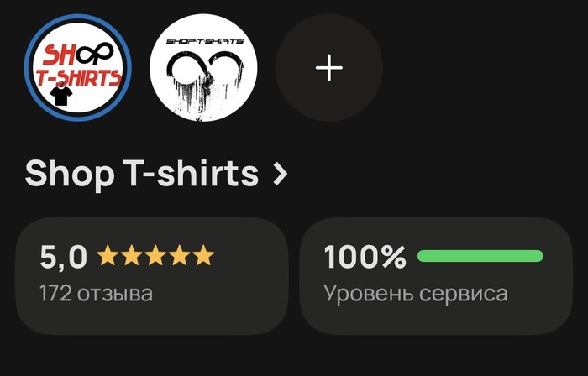588x376 pixels.
Task: Tap the fifth rating star
Action: [203, 255]
